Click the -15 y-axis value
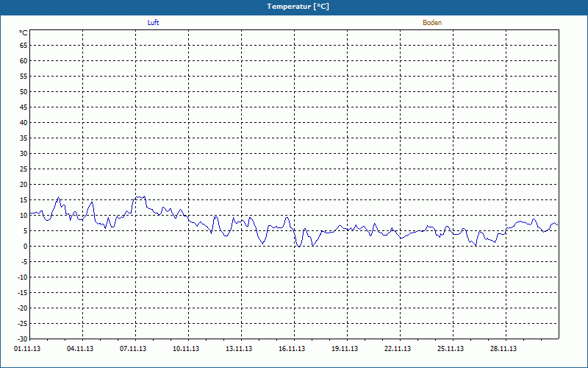 23,292
